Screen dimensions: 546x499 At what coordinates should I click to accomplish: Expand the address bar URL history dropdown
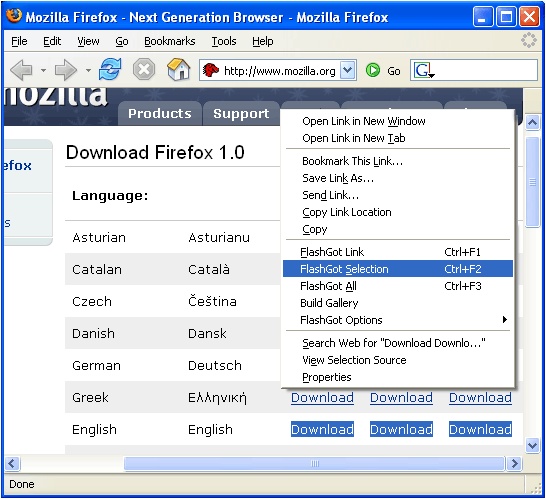[347, 70]
